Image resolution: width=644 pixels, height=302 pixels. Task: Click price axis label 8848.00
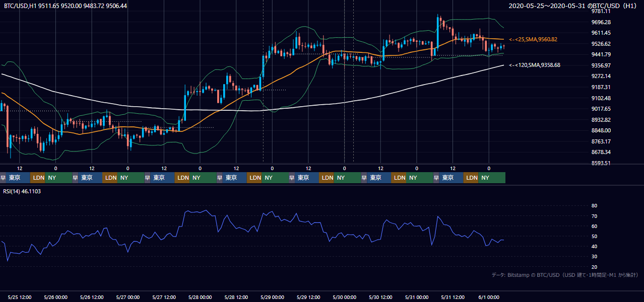pos(601,130)
